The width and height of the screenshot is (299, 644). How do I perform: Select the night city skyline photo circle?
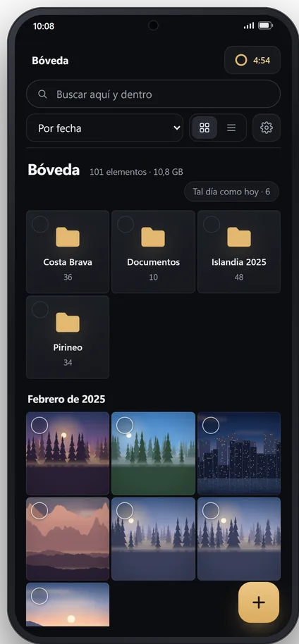pos(211,426)
